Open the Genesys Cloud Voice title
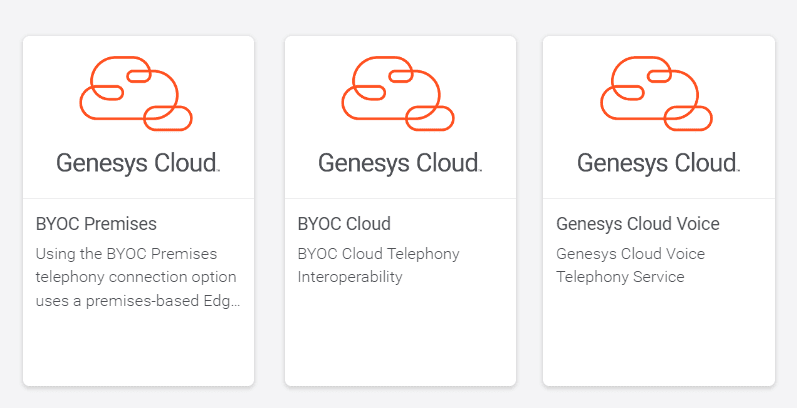This screenshot has height=408, width=797. (637, 223)
